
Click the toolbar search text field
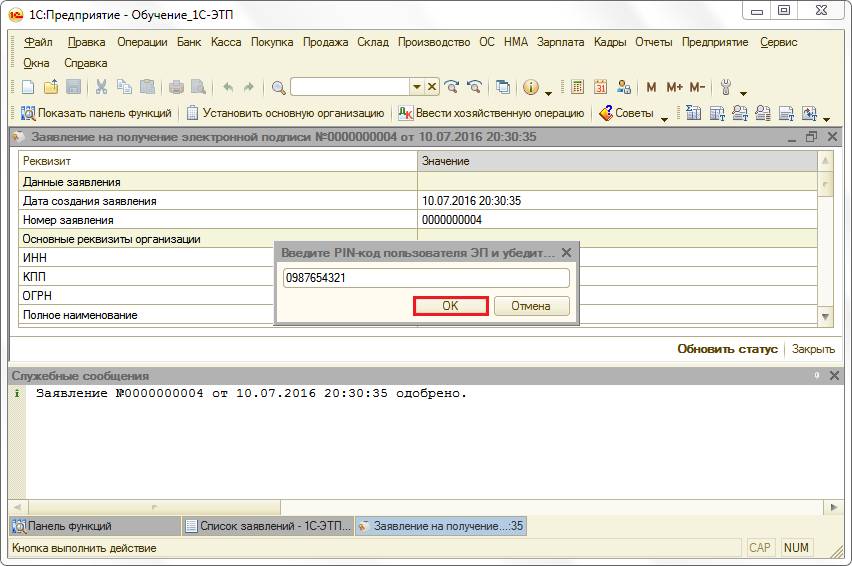(350, 87)
